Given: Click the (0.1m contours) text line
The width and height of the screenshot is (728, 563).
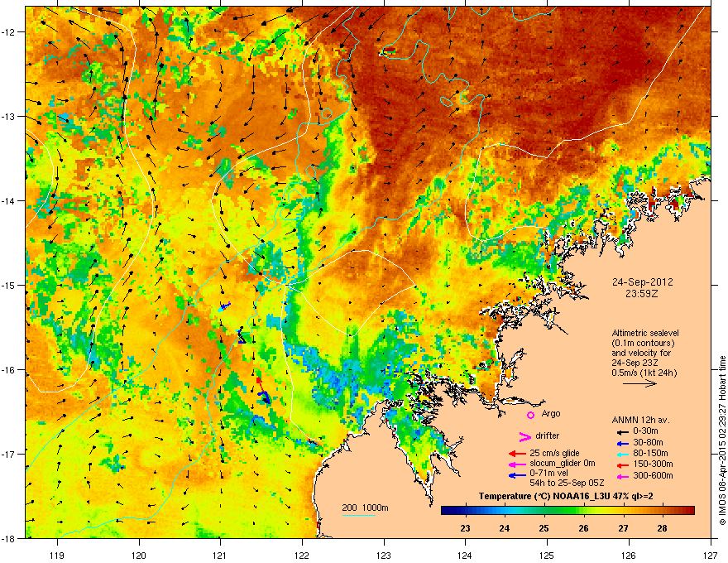Looking at the screenshot, I should [x=643, y=344].
